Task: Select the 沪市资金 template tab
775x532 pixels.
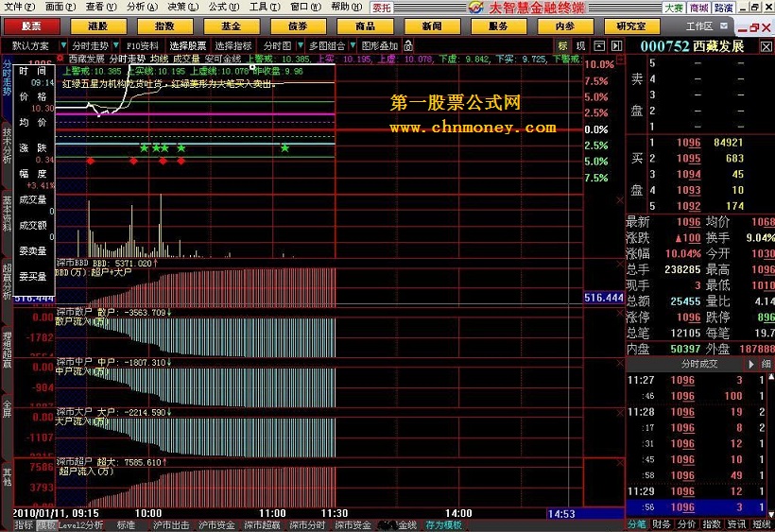Action: click(x=216, y=525)
